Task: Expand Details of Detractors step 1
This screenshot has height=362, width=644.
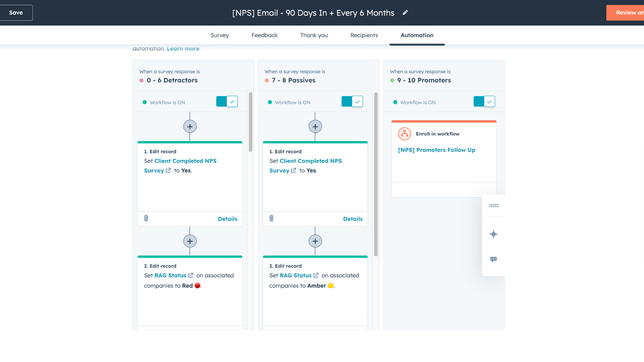Action: (227, 219)
